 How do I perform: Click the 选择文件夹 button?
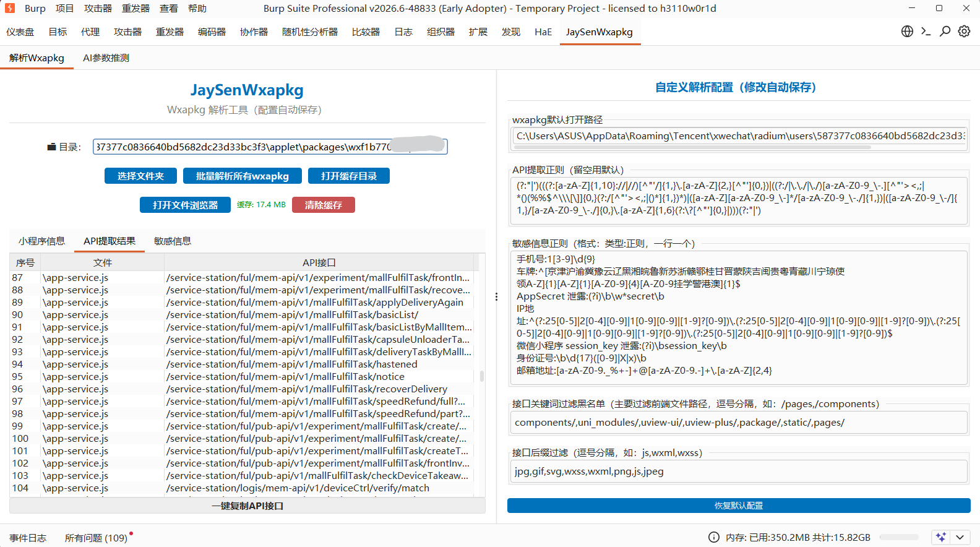pyautogui.click(x=140, y=176)
